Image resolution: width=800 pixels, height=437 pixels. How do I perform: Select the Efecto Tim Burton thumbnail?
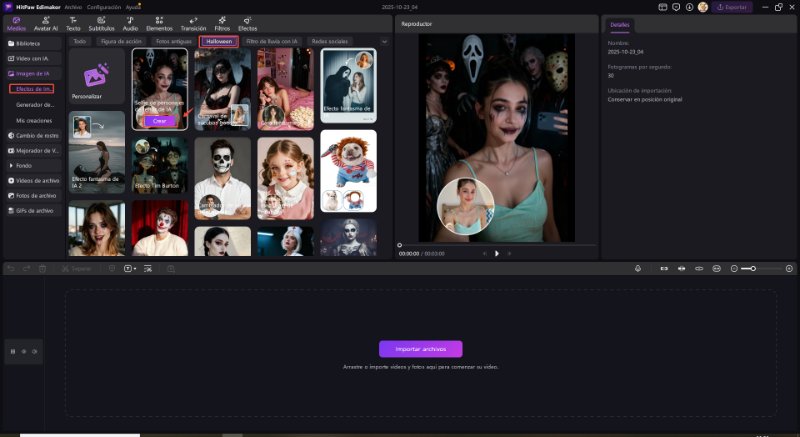[x=160, y=165]
